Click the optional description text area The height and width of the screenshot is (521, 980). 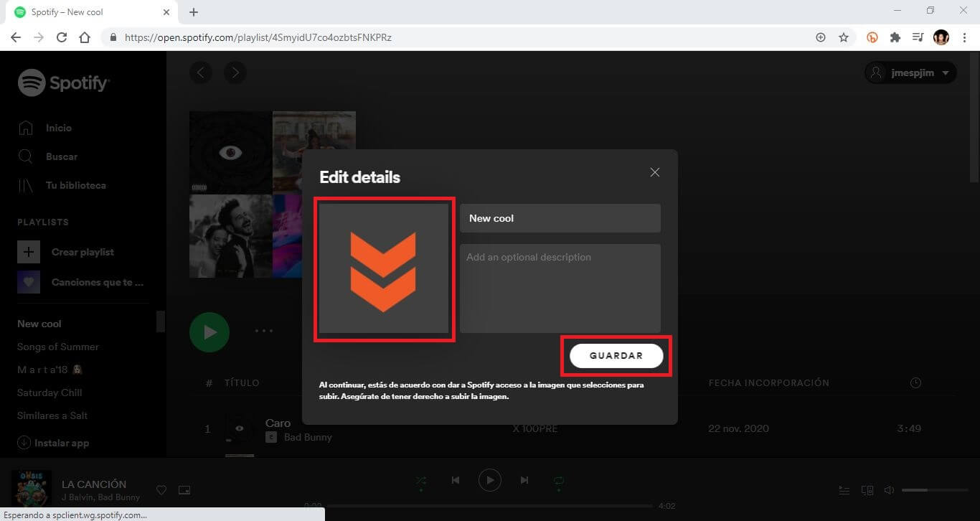coord(560,288)
